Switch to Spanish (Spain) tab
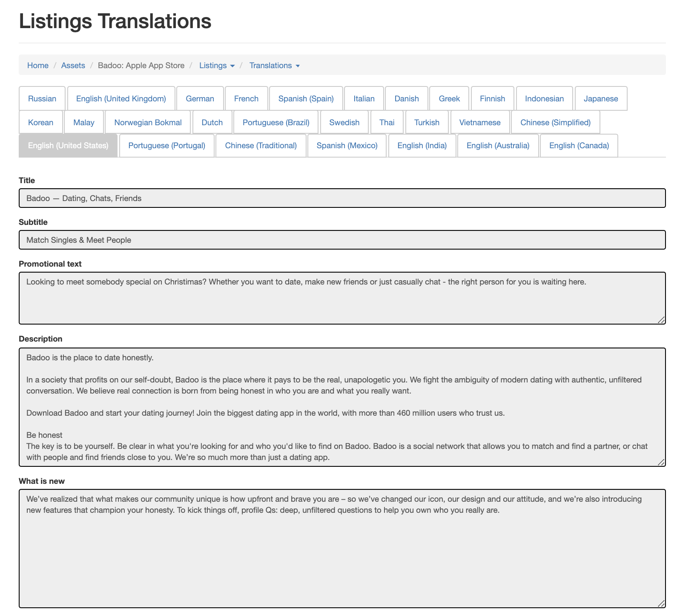This screenshot has width=700, height=615. click(306, 98)
